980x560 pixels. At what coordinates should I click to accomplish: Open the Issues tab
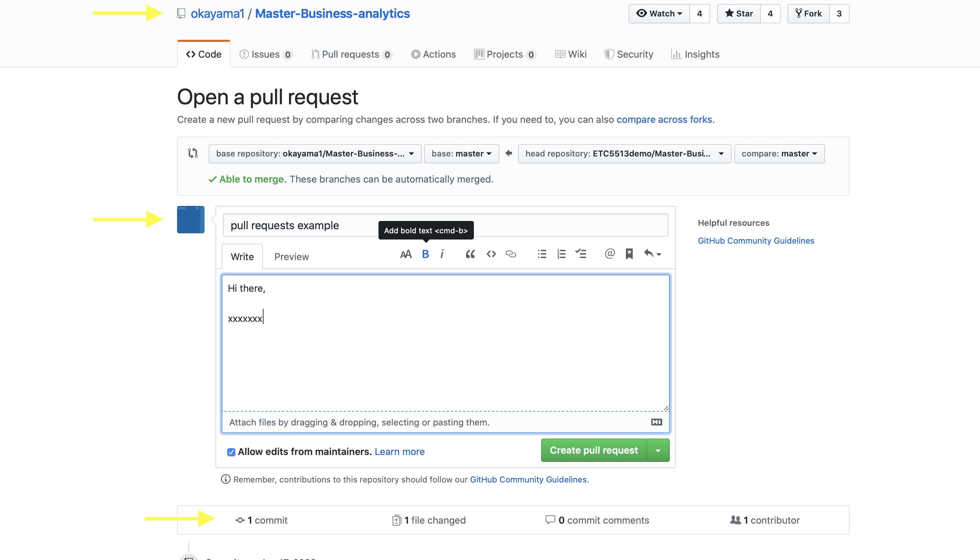pos(265,54)
